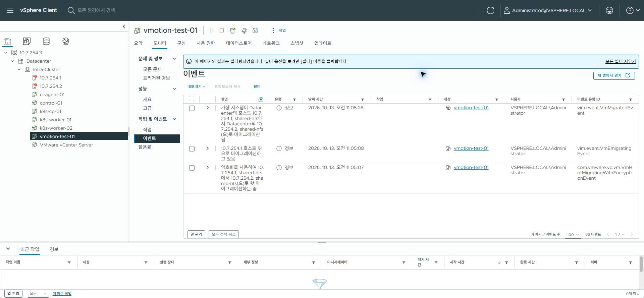Image resolution: width=644 pixels, height=298 pixels.
Task: Toggle the select-all events checkbox
Action: pyautogui.click(x=192, y=99)
